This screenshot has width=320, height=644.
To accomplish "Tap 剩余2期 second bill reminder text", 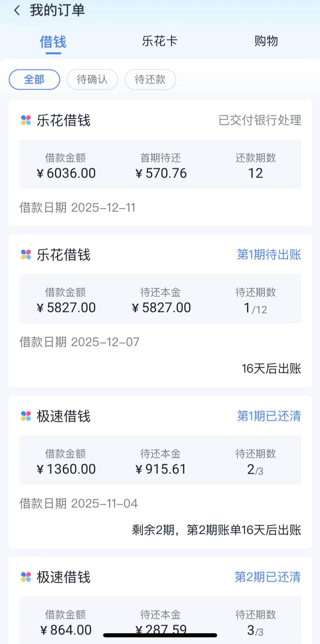I will click(x=216, y=530).
